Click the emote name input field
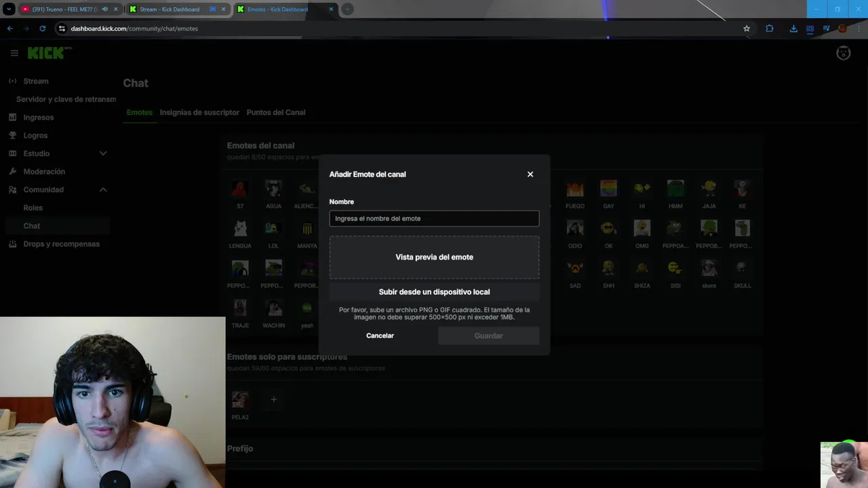The width and height of the screenshot is (868, 488). (x=434, y=218)
